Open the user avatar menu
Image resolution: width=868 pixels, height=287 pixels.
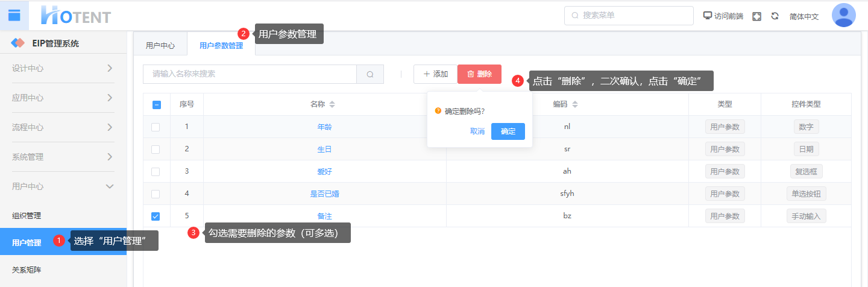click(843, 15)
